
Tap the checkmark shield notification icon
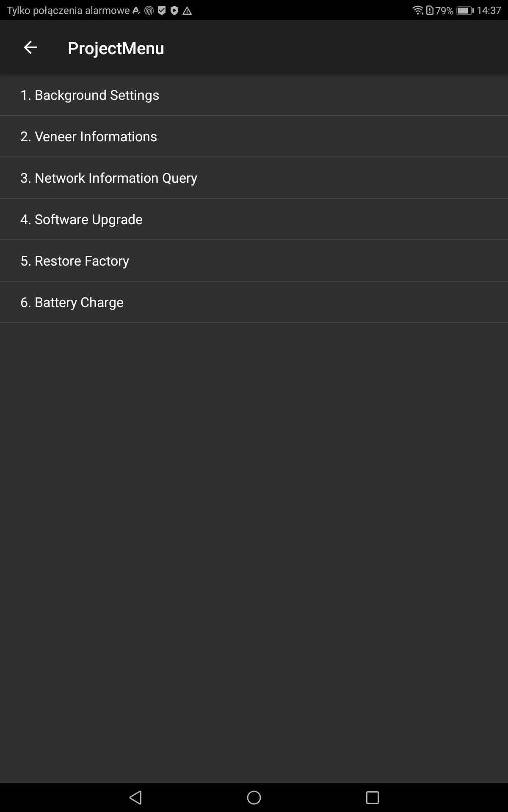point(162,11)
